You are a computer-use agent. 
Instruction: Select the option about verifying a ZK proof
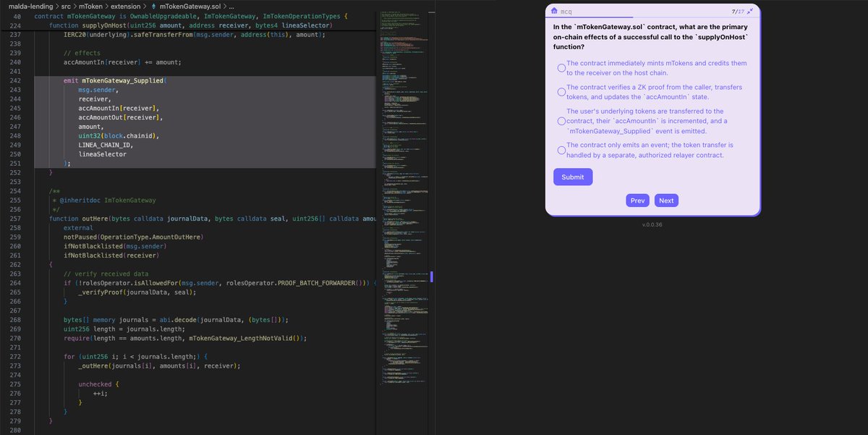561,92
